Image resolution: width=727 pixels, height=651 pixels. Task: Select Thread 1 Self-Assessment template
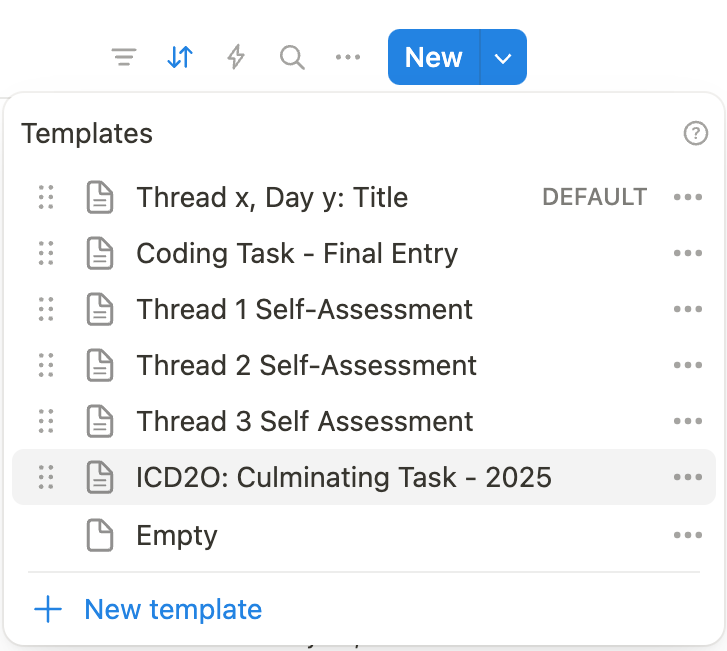click(x=304, y=310)
